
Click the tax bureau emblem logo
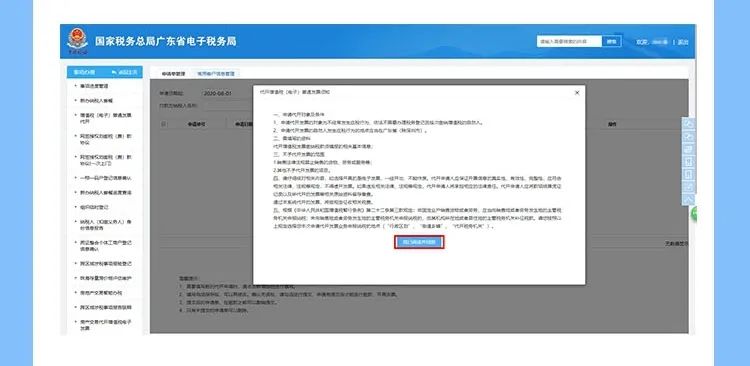click(x=77, y=41)
